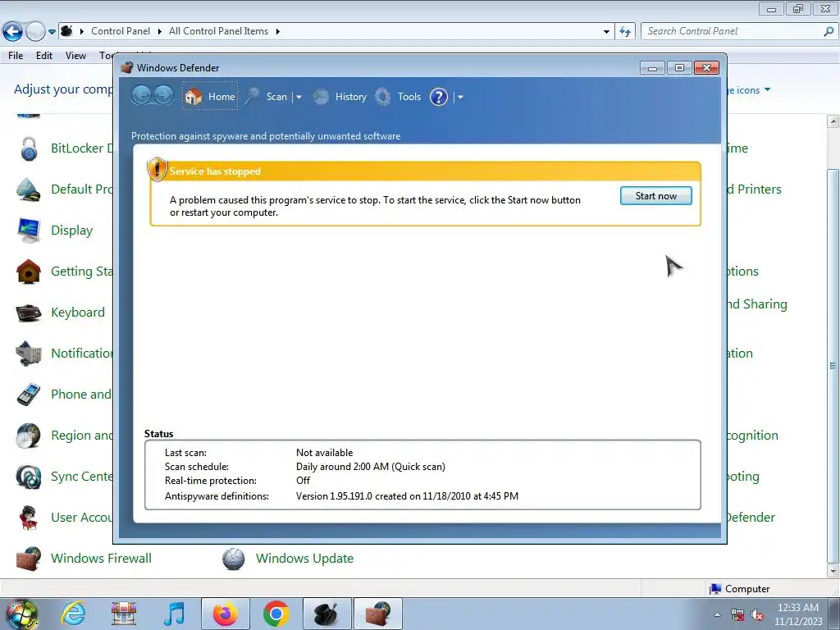Screen dimensions: 840x630
Task: Open the address bar history dropdown
Action: [x=606, y=32]
